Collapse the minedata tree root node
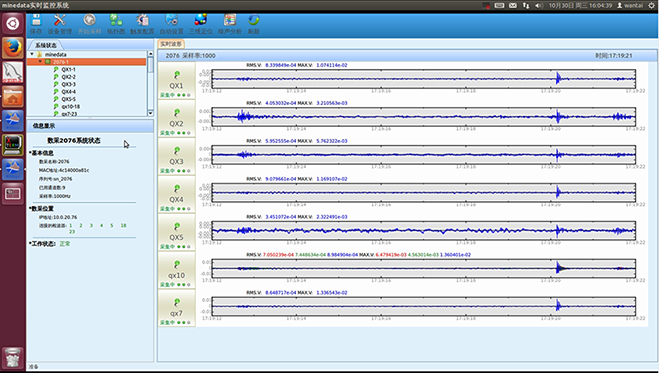Screen dimensions: 659x373 click(x=32, y=54)
